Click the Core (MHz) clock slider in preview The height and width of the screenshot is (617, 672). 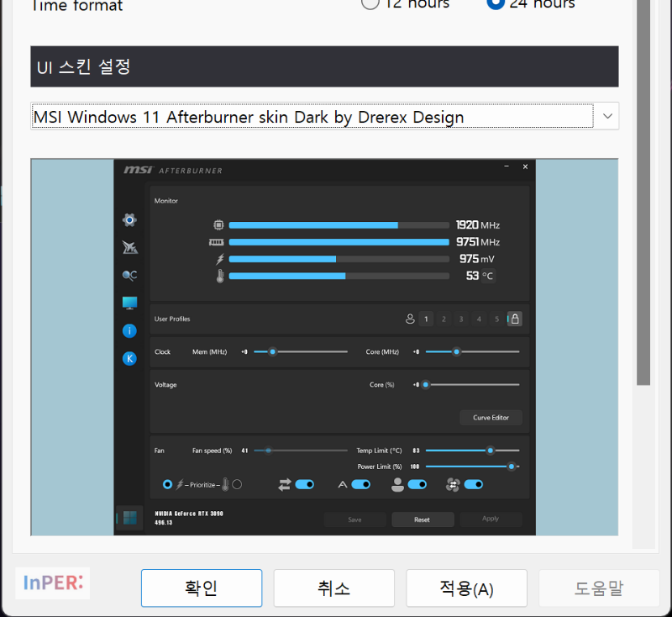click(472, 351)
